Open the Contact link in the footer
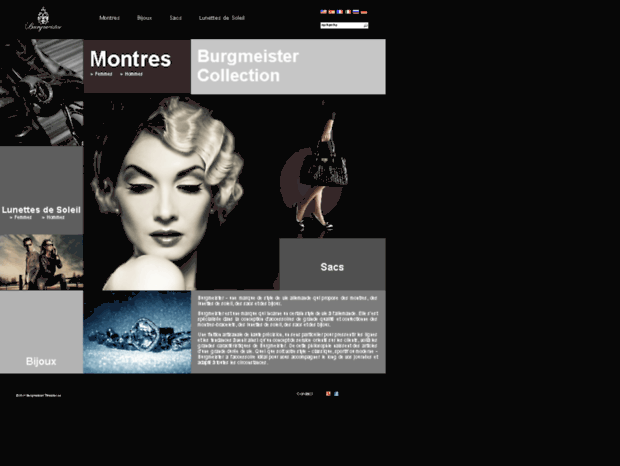The height and width of the screenshot is (466, 620). [305, 394]
